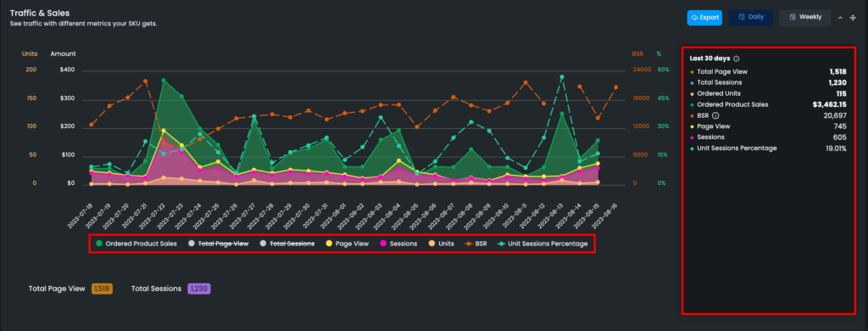Switch to the Daily view tab
The width and height of the screenshot is (868, 331).
751,18
